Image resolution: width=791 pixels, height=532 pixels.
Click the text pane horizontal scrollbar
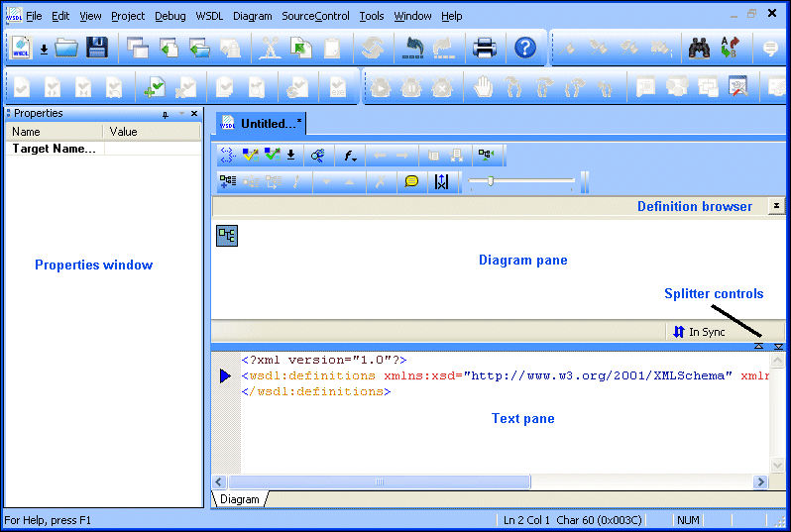coord(496,482)
